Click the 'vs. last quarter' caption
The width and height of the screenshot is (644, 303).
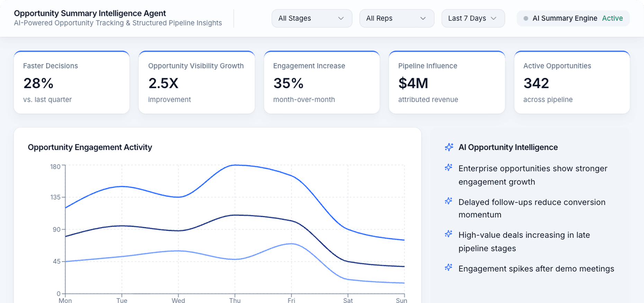47,100
